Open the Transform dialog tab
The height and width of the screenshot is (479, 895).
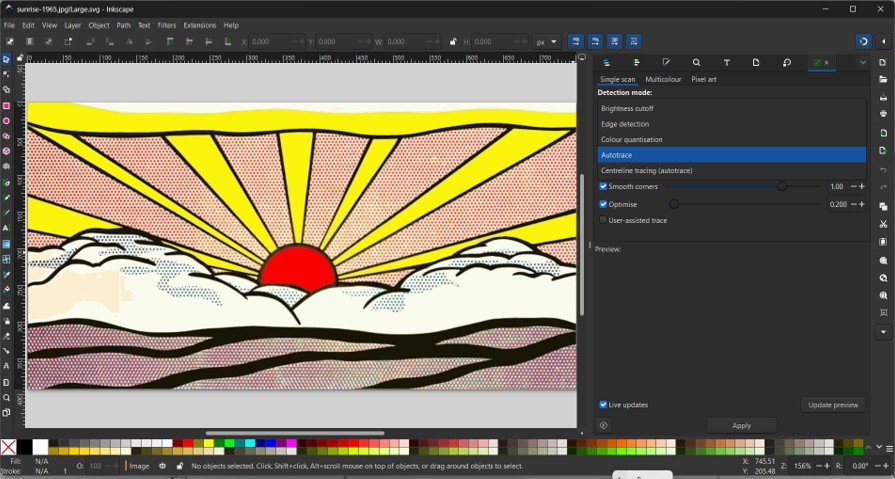(x=787, y=62)
